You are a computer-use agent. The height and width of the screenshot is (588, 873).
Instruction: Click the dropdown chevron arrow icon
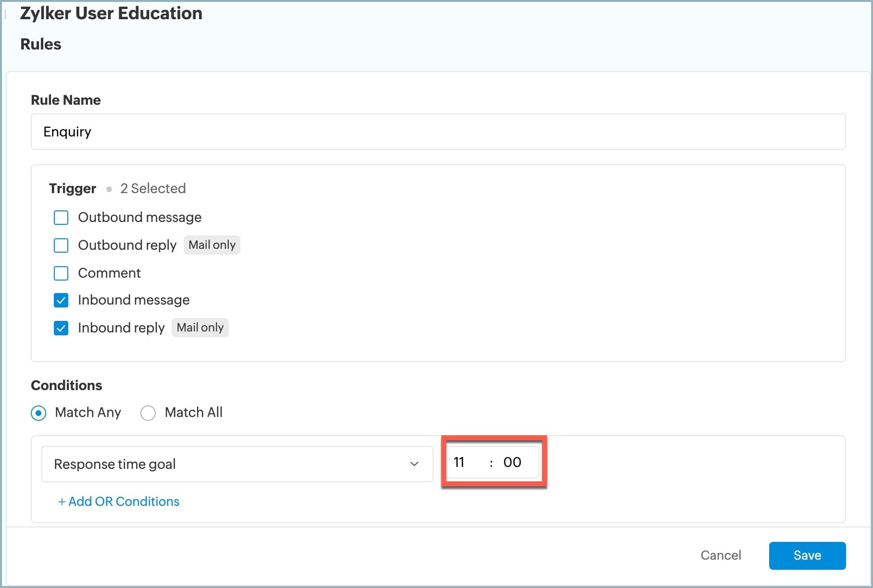(x=414, y=464)
